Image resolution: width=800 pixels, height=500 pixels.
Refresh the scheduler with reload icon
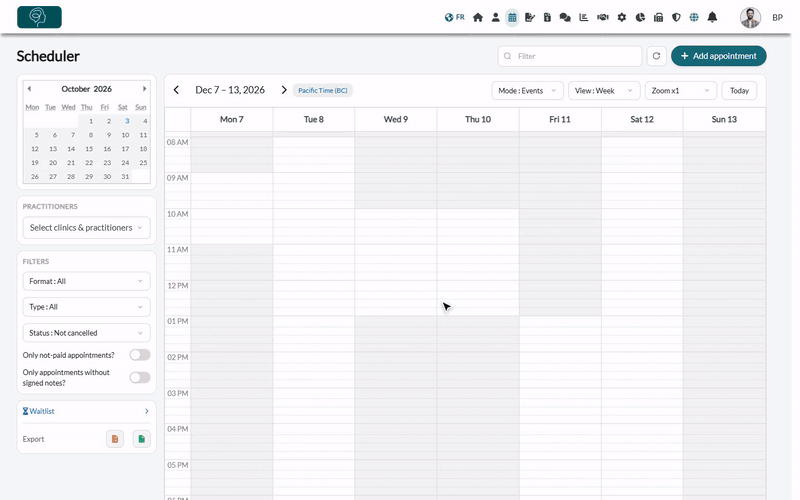coord(657,56)
